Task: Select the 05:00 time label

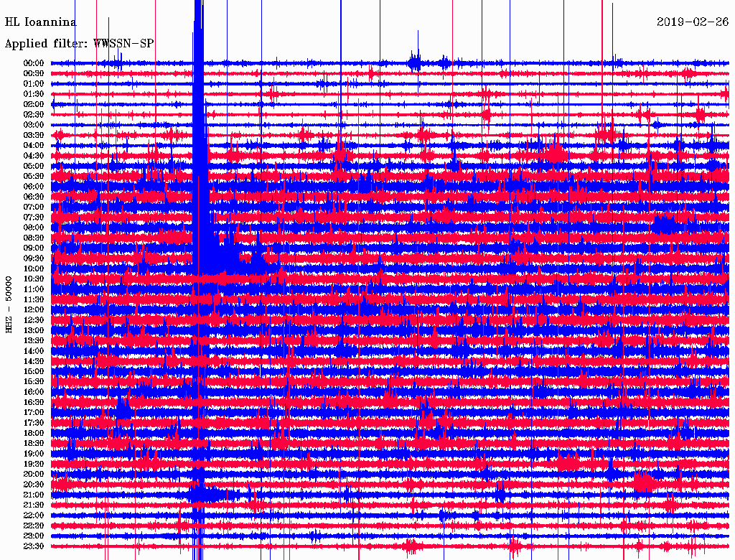Action: click(34, 166)
